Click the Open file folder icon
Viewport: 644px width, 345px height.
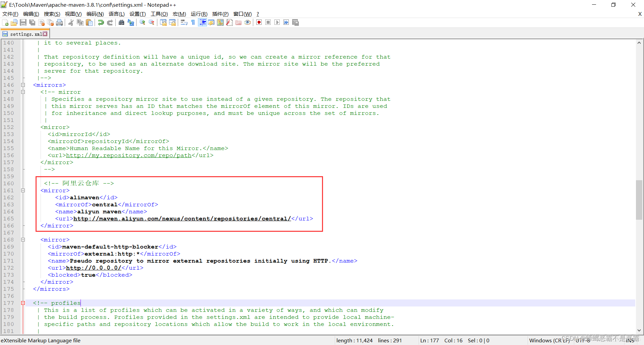pyautogui.click(x=14, y=22)
